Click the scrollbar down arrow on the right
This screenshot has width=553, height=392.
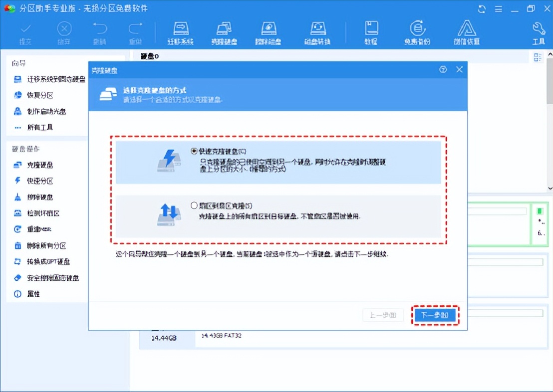pyautogui.click(x=549, y=188)
